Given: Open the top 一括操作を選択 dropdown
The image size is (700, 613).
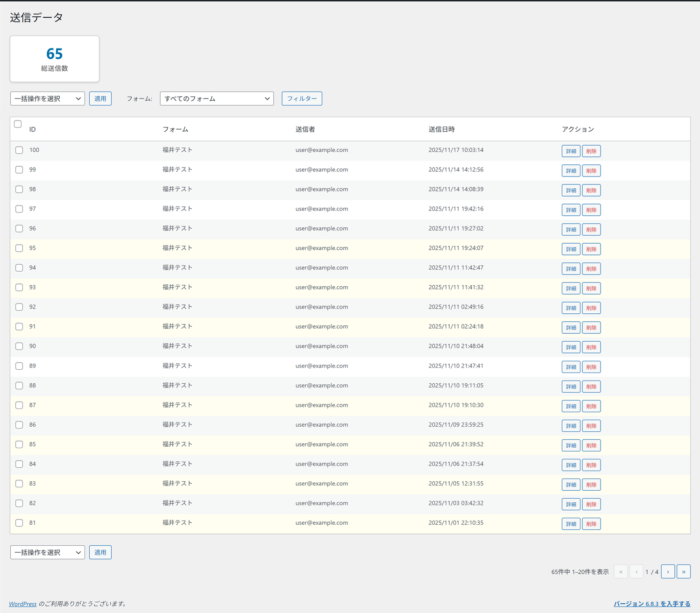Looking at the screenshot, I should coord(47,99).
